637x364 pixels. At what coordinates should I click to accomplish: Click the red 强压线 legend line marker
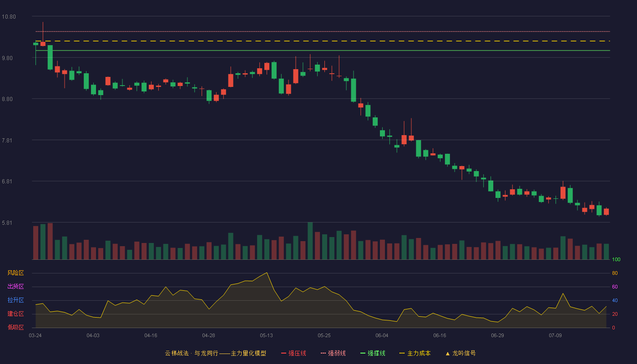click(284, 353)
